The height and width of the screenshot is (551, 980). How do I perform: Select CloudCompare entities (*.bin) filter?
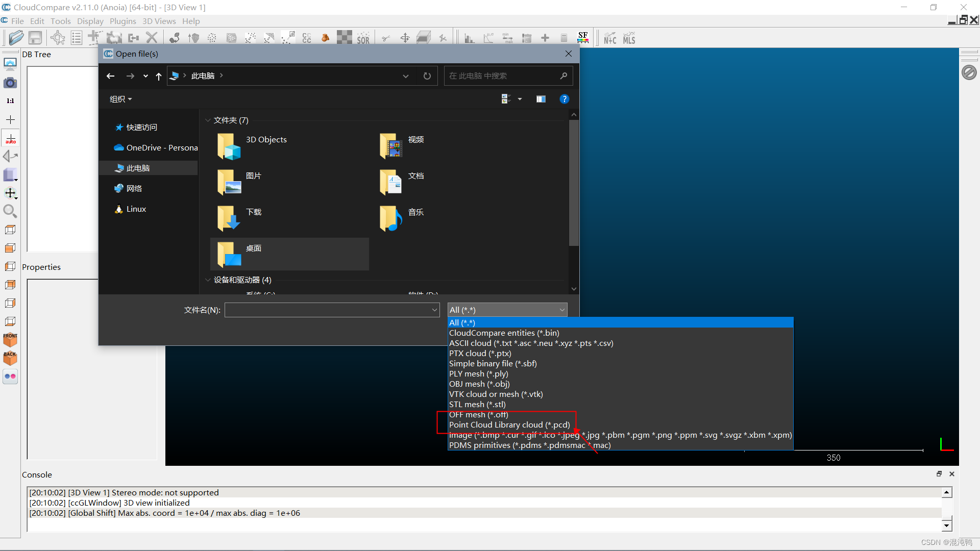pyautogui.click(x=620, y=333)
